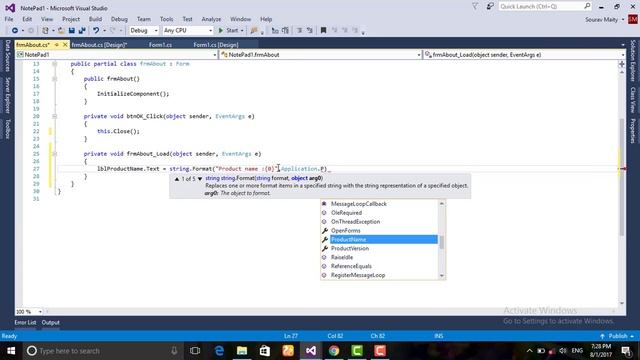Open the File menu
The width and height of the screenshot is (640, 360).
[9, 19]
